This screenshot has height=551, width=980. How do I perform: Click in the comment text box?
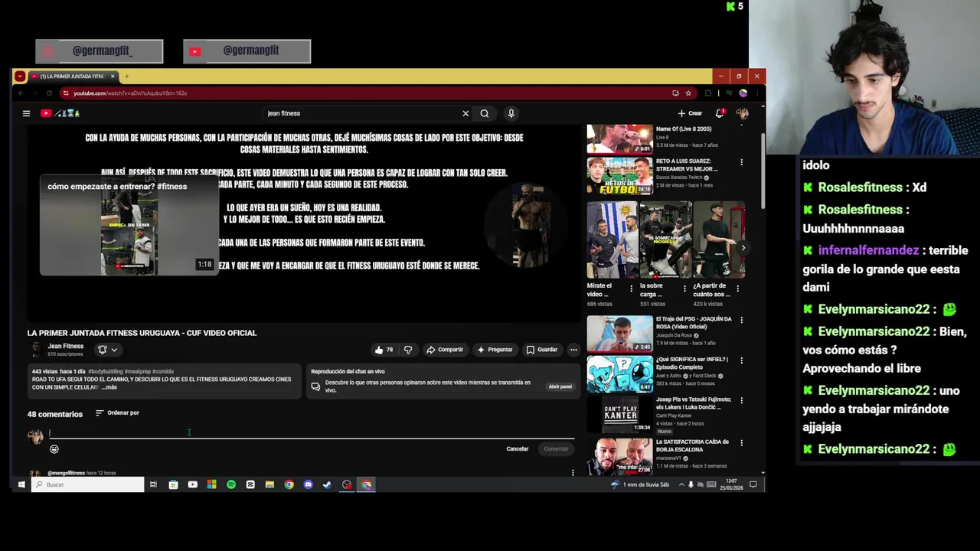click(312, 433)
